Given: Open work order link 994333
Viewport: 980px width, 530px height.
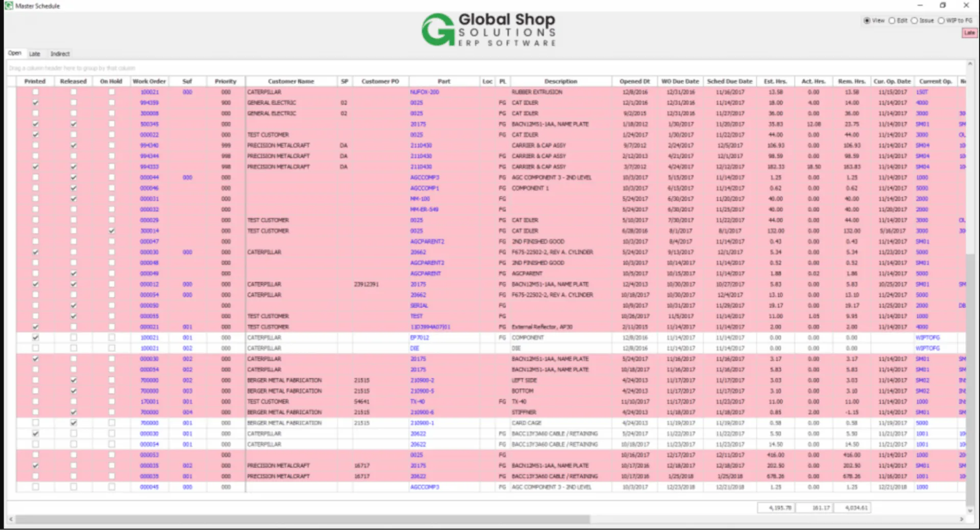Looking at the screenshot, I should 150,167.
